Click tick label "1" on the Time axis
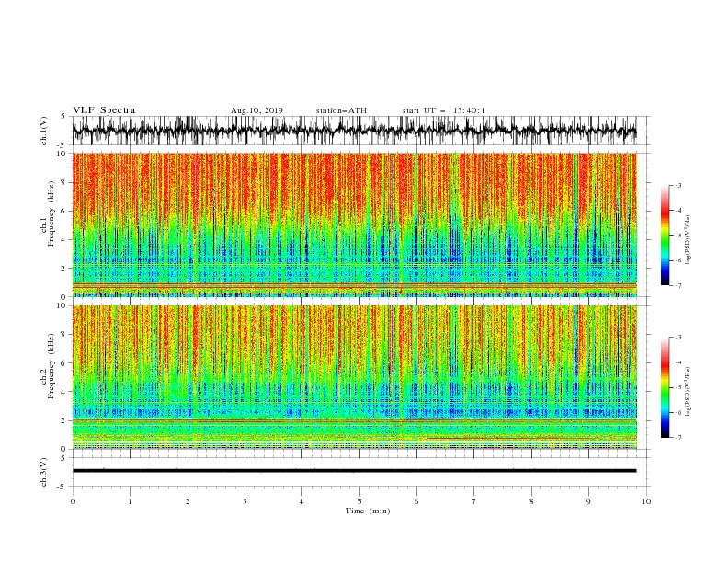The height and width of the screenshot is (563, 728). point(130,501)
